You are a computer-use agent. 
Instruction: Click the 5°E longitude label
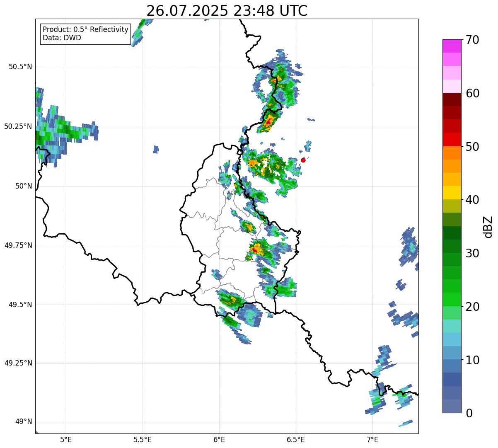pos(66,439)
